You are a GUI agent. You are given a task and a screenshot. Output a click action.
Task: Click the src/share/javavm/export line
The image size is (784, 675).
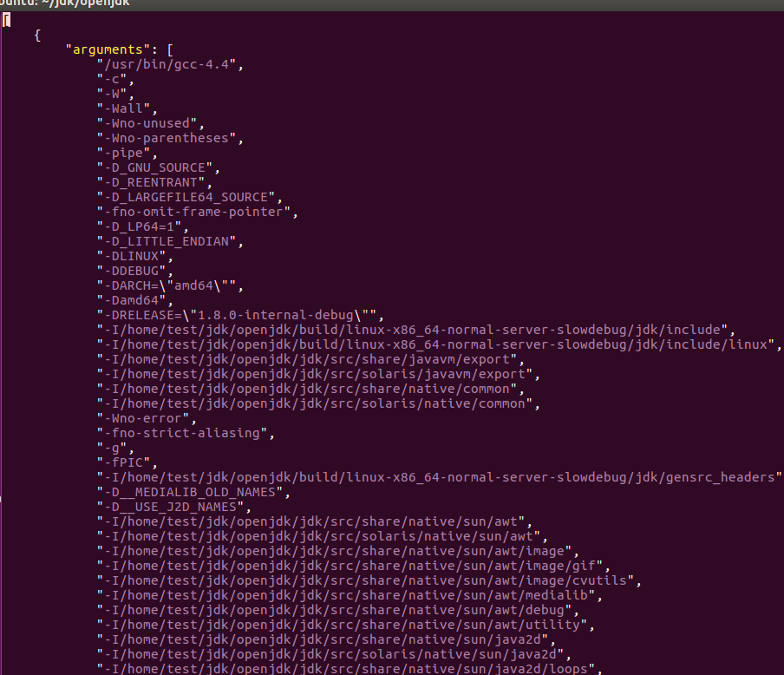point(310,360)
